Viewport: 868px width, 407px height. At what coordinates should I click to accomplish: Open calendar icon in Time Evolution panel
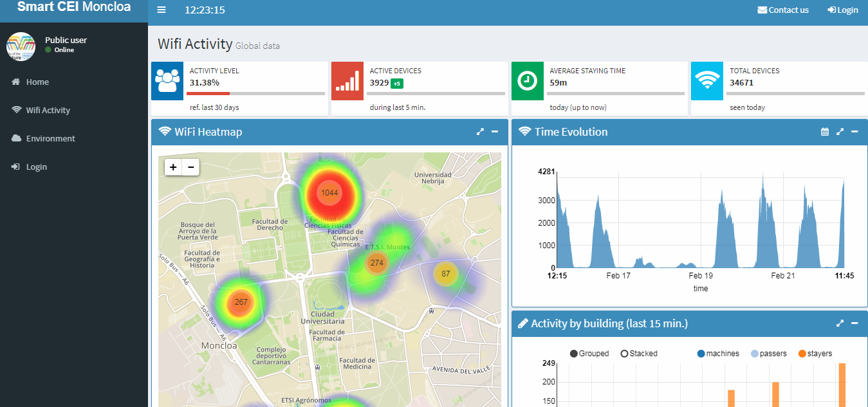point(825,132)
